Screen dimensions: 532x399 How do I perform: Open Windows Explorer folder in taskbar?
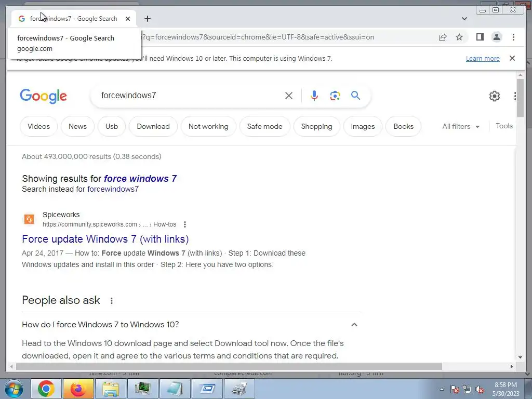(x=110, y=389)
